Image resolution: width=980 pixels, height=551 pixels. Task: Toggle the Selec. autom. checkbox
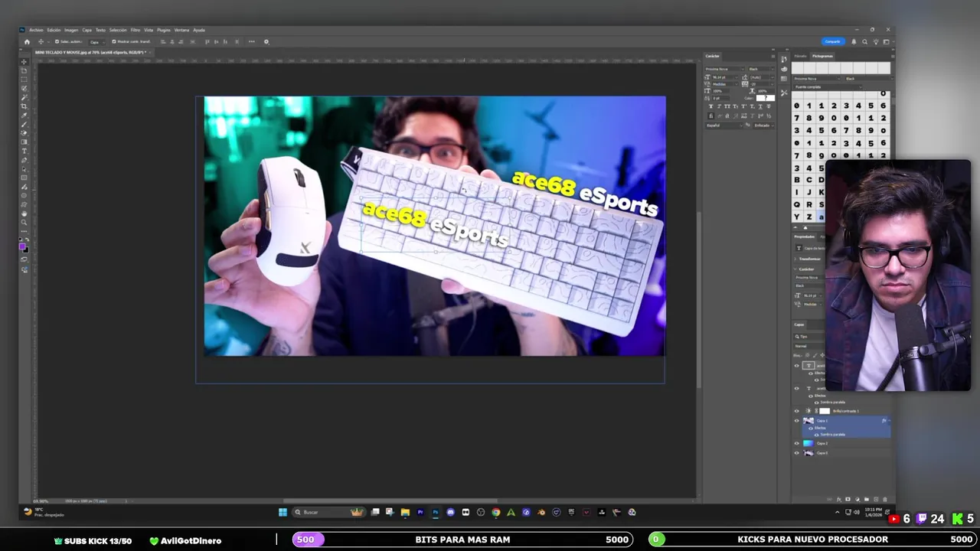point(57,41)
